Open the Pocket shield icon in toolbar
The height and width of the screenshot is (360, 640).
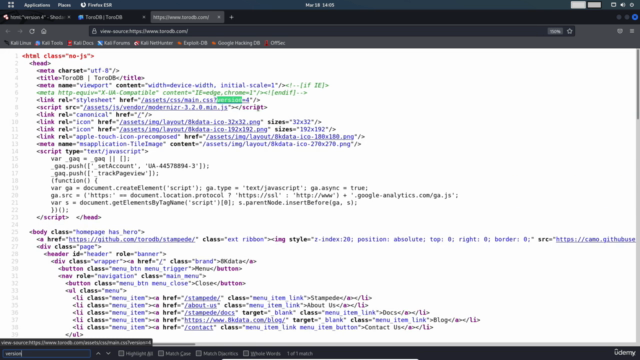click(x=620, y=31)
